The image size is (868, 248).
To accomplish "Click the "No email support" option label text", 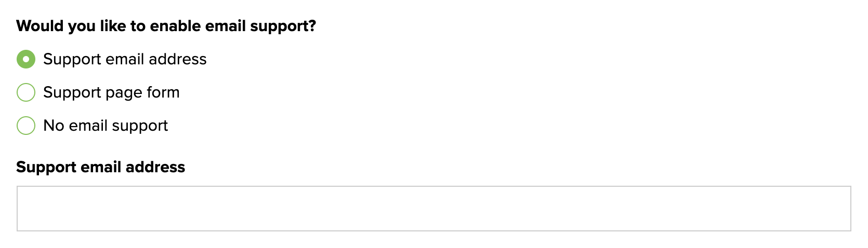I will point(106,126).
